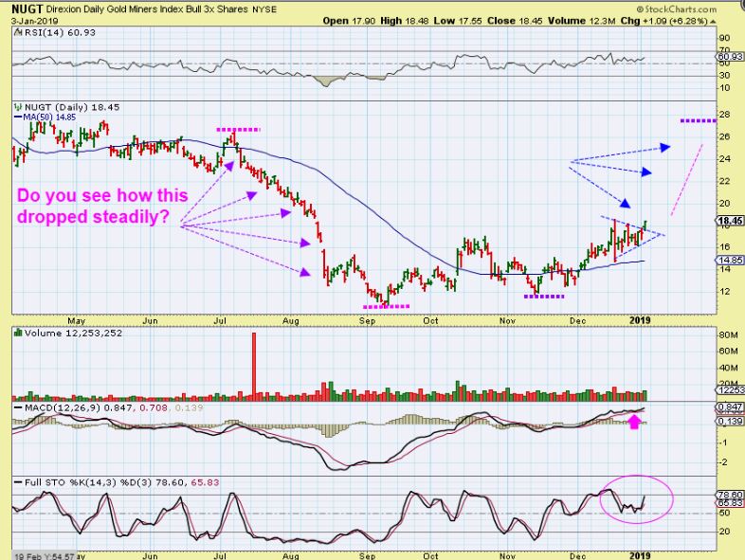745x560 pixels.
Task: Click the 24 price axis label
Action: point(724,158)
